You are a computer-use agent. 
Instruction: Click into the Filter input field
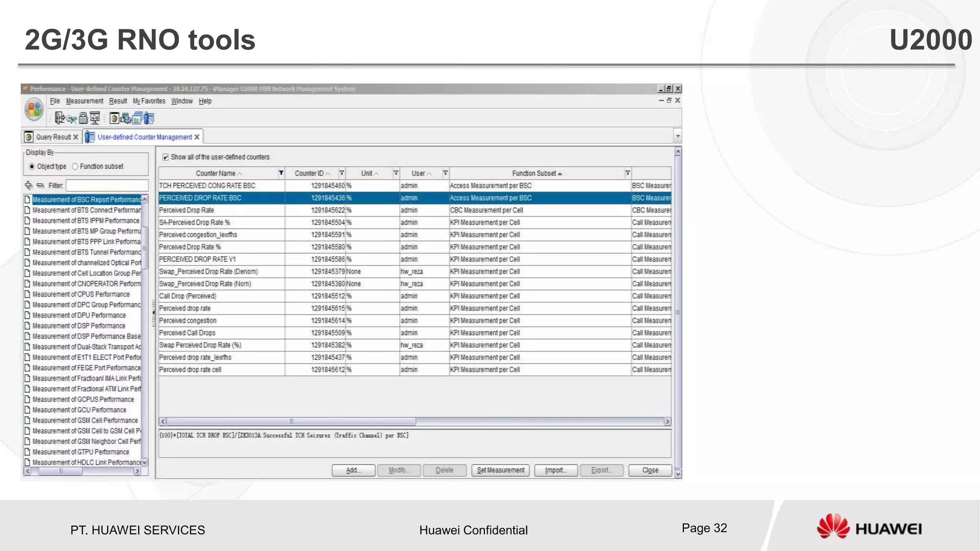pos(107,185)
